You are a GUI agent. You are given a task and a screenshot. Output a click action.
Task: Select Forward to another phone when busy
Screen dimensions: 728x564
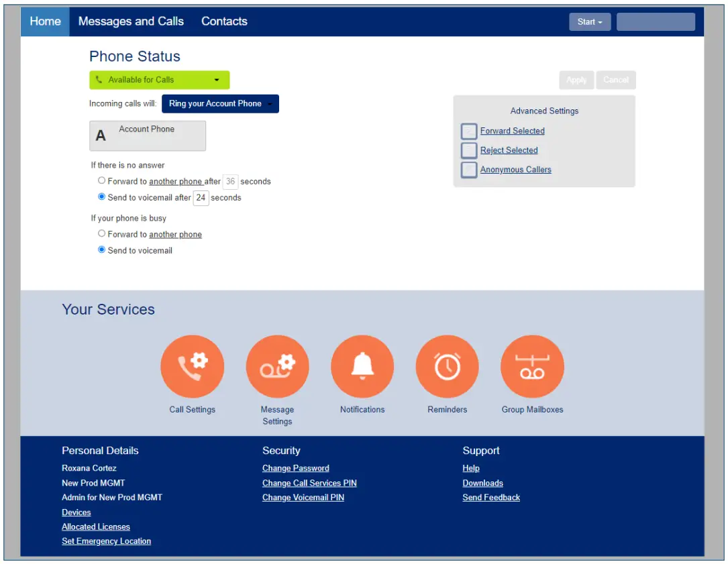pyautogui.click(x=101, y=233)
